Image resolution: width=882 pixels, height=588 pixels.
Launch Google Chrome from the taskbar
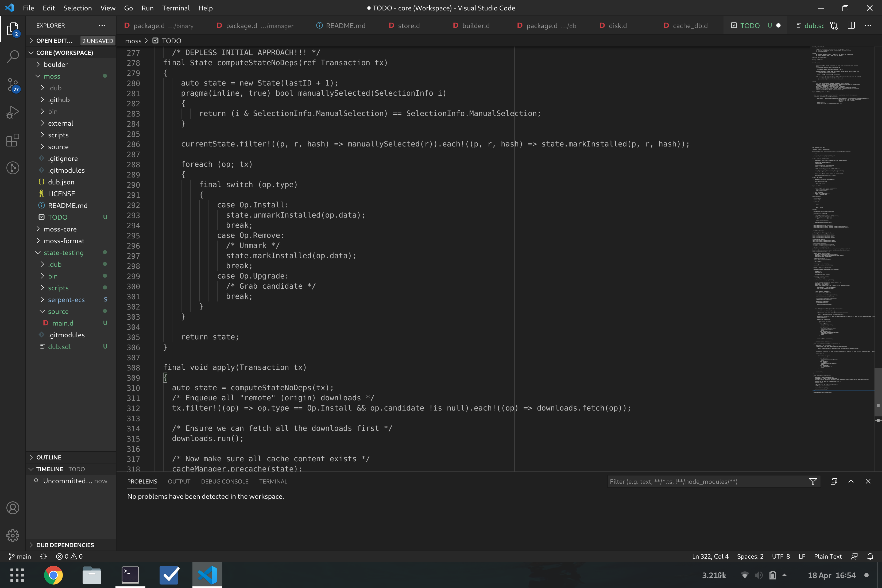[53, 575]
